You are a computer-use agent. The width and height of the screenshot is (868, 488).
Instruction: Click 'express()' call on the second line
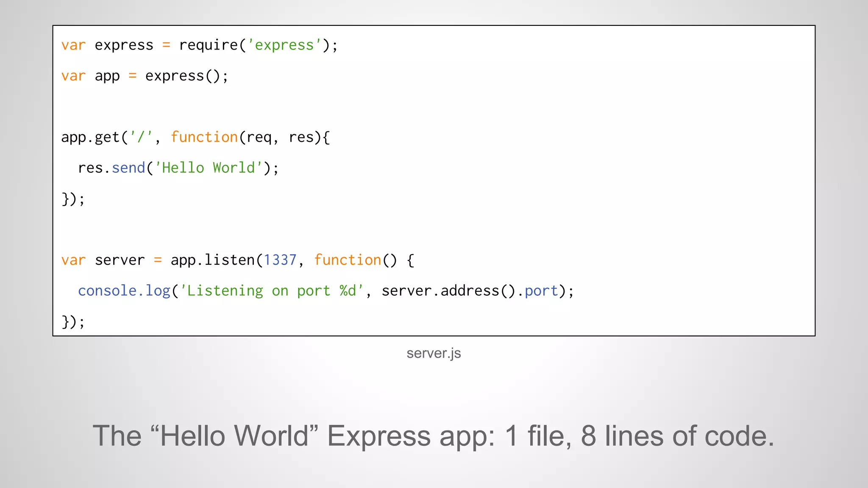[x=183, y=76]
